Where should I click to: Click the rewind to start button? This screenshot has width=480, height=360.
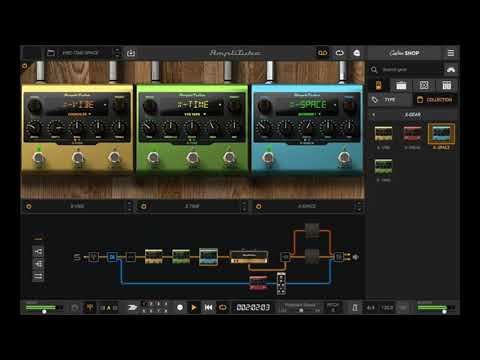tap(208, 307)
